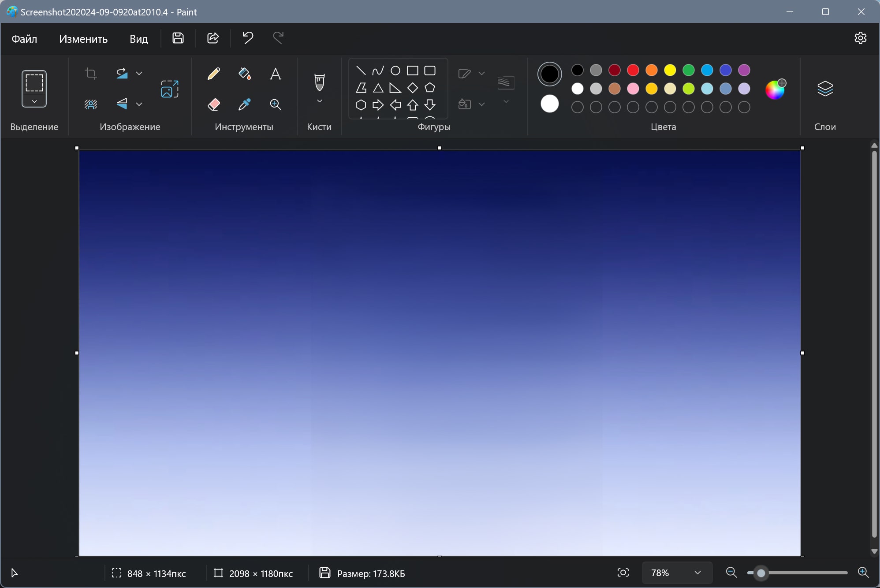Open the Файл menu
This screenshot has width=880, height=588.
tap(24, 39)
